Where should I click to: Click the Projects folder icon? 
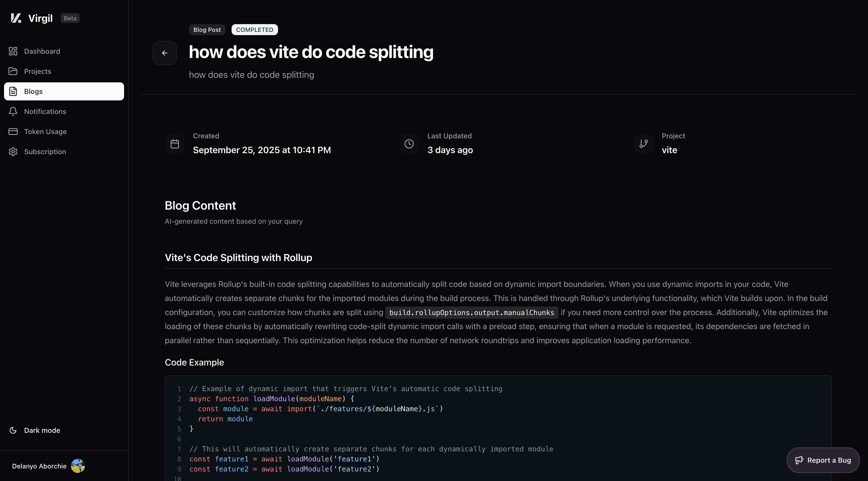click(x=13, y=71)
